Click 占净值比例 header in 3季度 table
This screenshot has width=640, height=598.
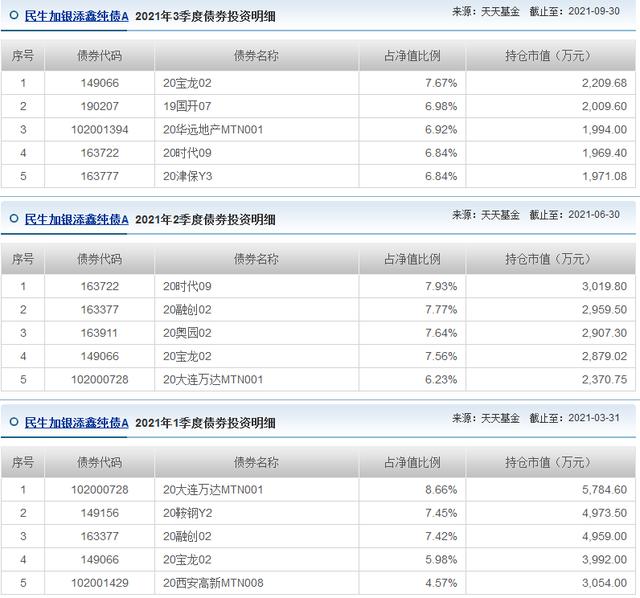tap(412, 56)
